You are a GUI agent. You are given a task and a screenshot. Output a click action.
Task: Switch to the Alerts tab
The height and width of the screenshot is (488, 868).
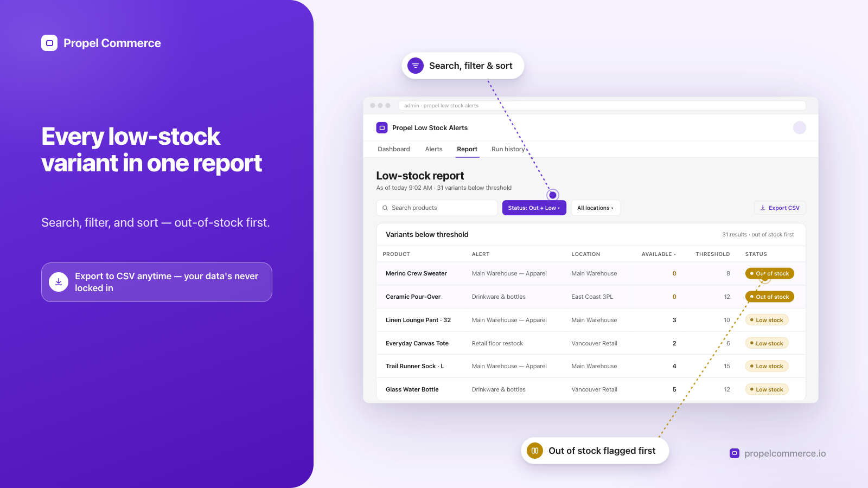coord(433,149)
